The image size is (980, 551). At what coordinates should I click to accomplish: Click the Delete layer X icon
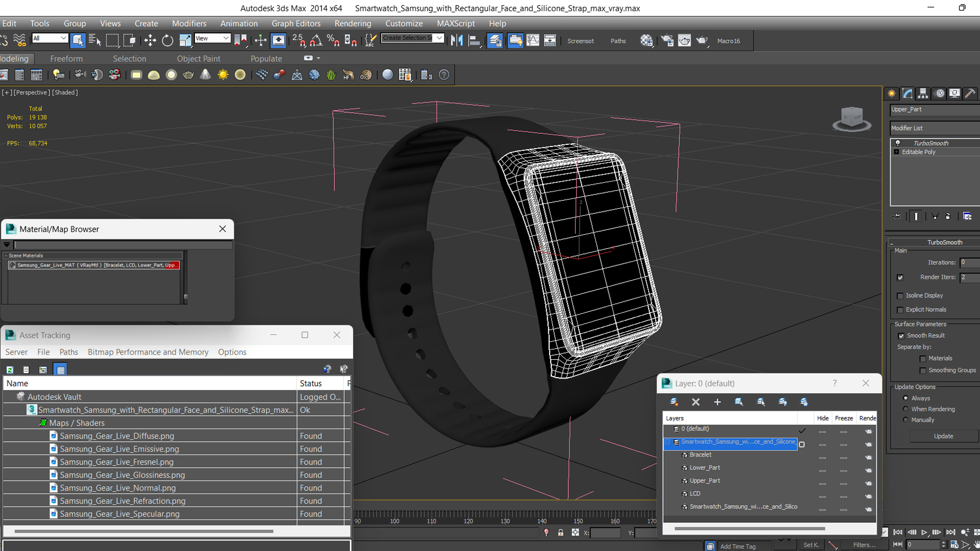[696, 402]
